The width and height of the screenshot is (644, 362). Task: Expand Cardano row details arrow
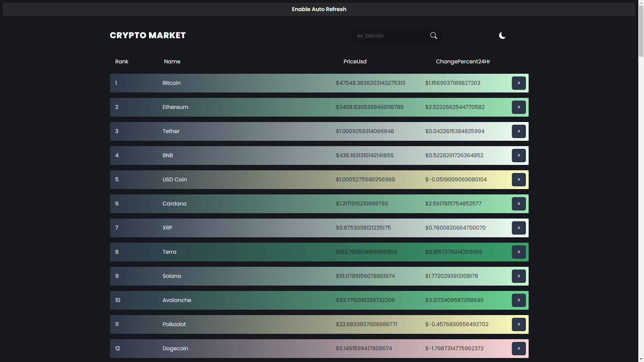click(519, 204)
